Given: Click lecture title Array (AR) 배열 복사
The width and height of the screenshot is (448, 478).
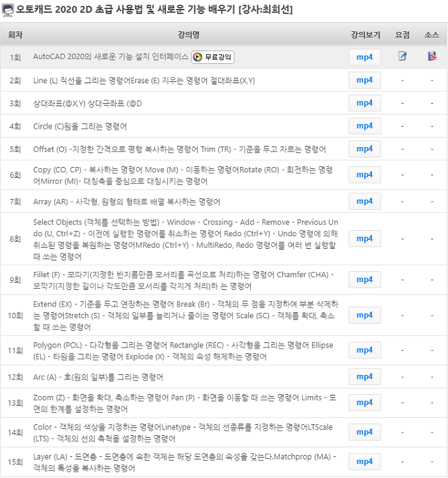Looking at the screenshot, I should click(x=127, y=202).
